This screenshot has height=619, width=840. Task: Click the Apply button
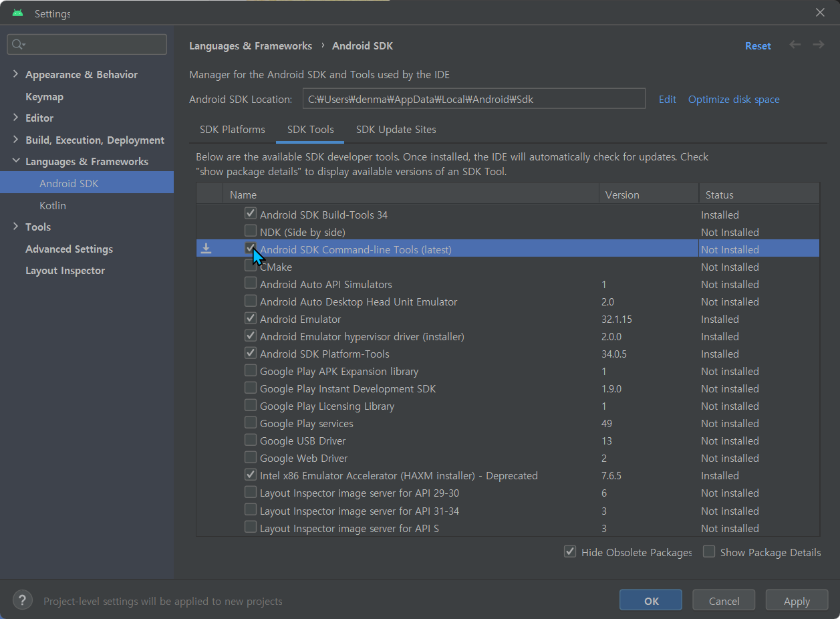(797, 600)
